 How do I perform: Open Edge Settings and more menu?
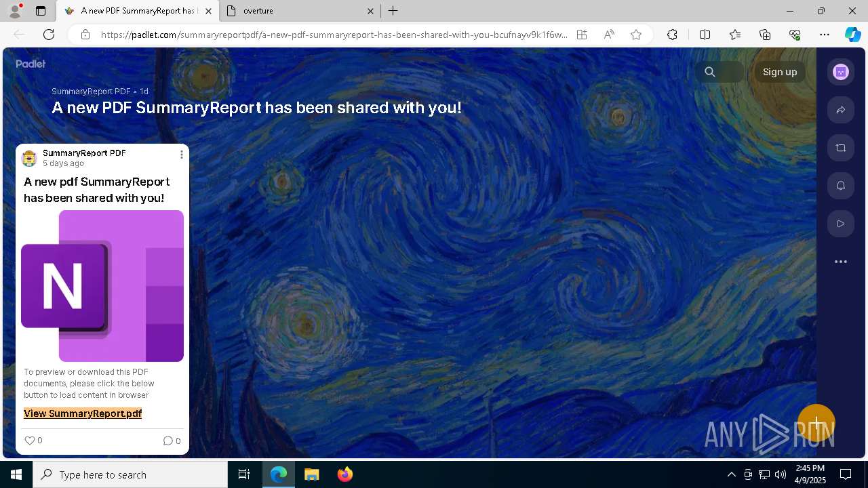[825, 35]
